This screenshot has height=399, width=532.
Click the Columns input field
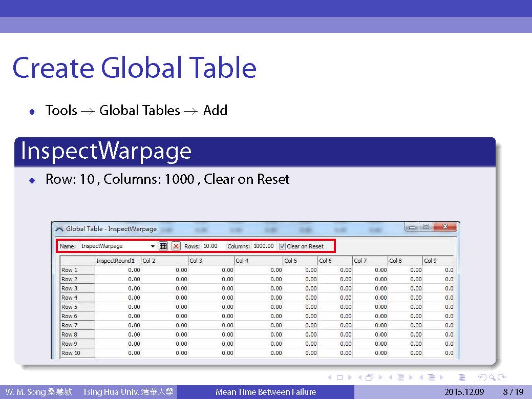pyautogui.click(x=264, y=246)
